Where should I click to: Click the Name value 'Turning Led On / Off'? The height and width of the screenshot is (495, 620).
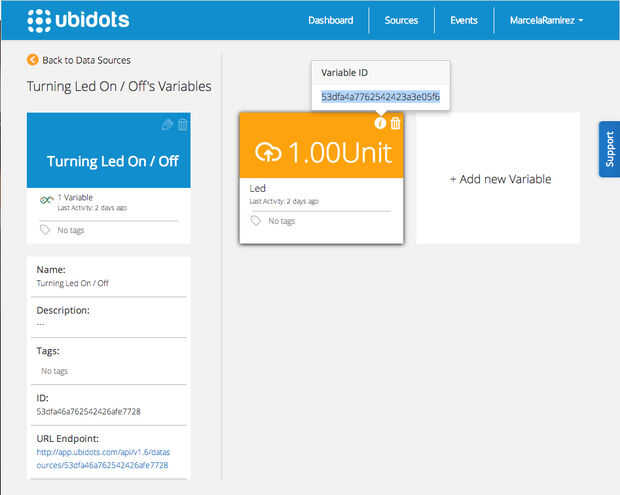[x=72, y=283]
